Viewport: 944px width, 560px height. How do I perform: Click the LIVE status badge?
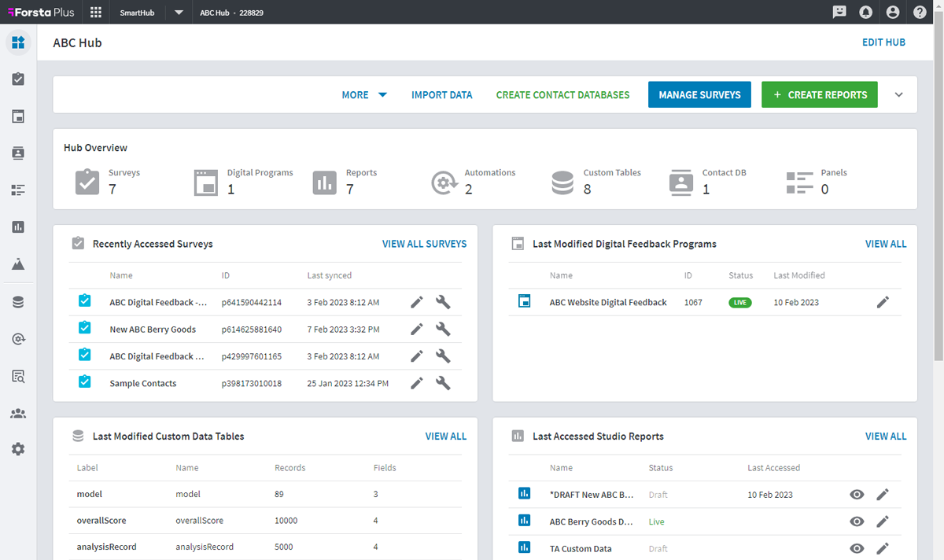pos(740,302)
